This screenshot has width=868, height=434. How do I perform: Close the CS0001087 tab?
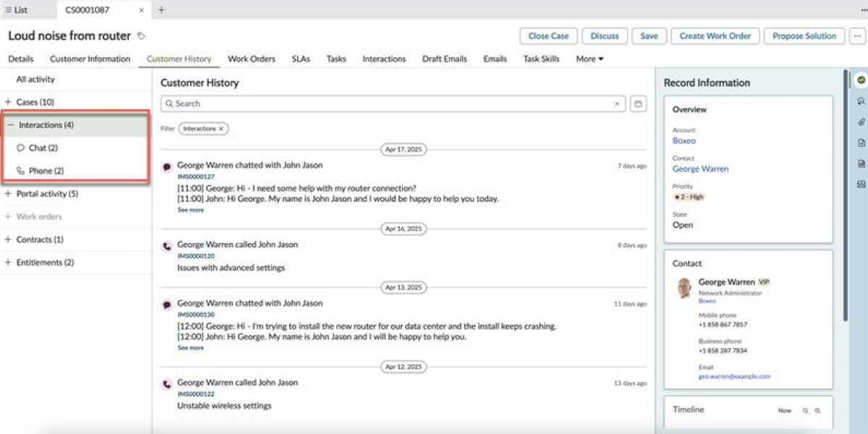(x=142, y=10)
